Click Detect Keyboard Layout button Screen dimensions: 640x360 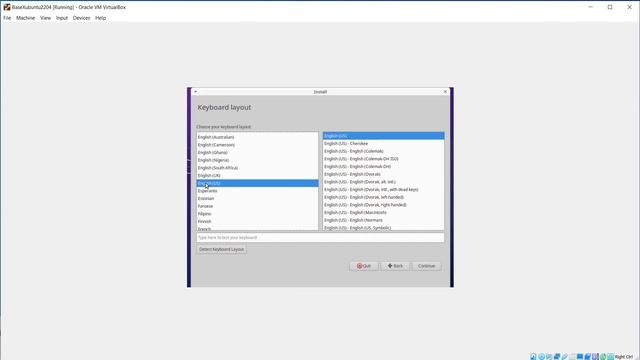[x=221, y=249]
